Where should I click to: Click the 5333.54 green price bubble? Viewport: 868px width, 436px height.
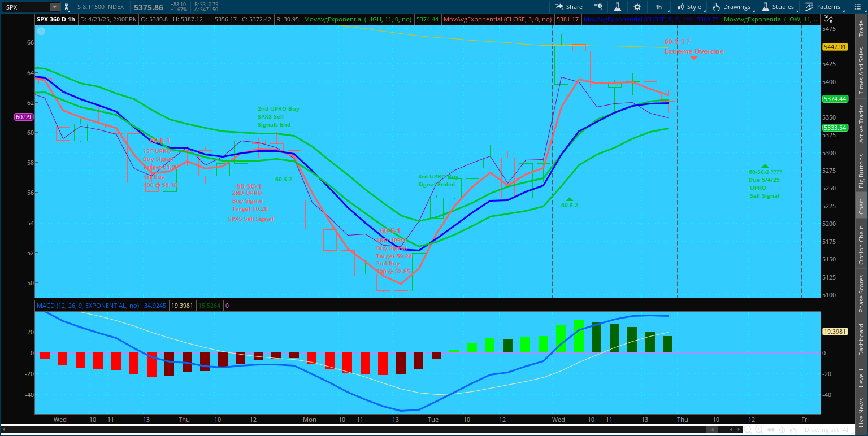(x=835, y=128)
